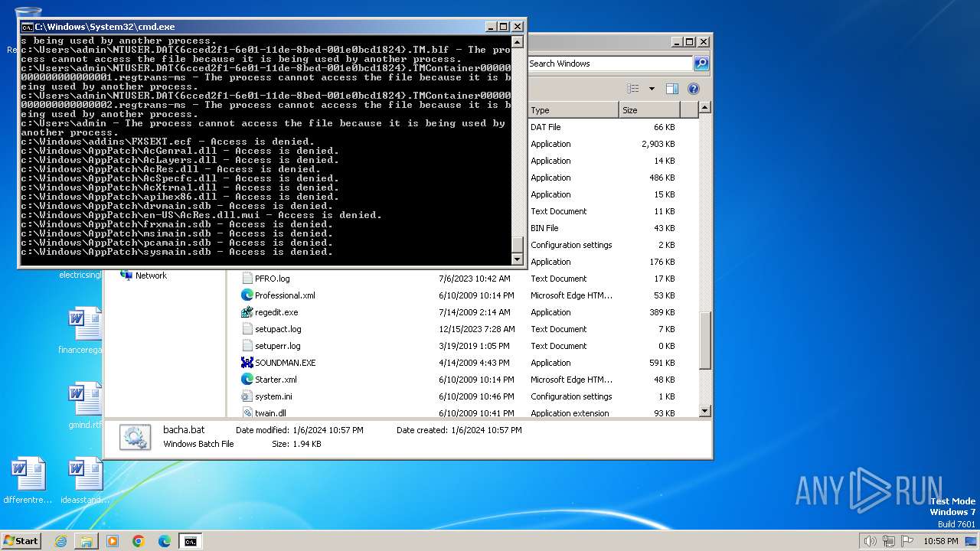980x551 pixels.
Task: Click the 389 KB size cell
Action: tap(661, 312)
